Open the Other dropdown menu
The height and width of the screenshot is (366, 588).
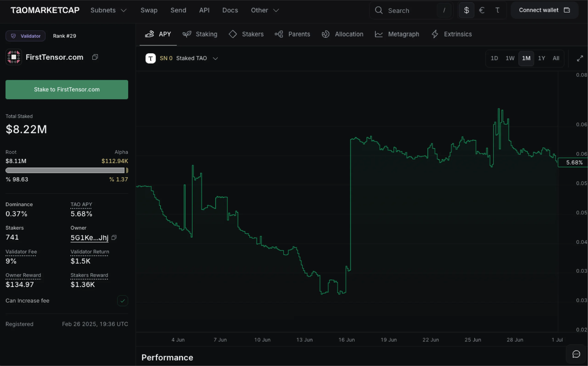[265, 10]
